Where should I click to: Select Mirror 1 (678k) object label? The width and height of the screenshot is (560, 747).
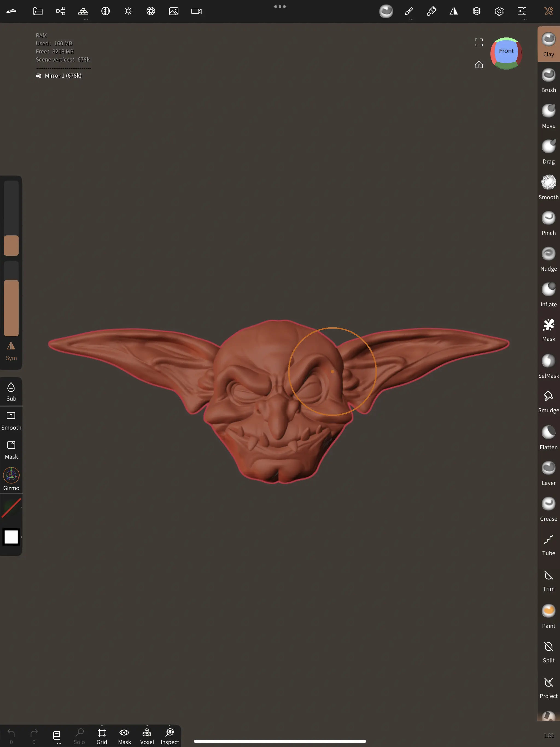63,76
